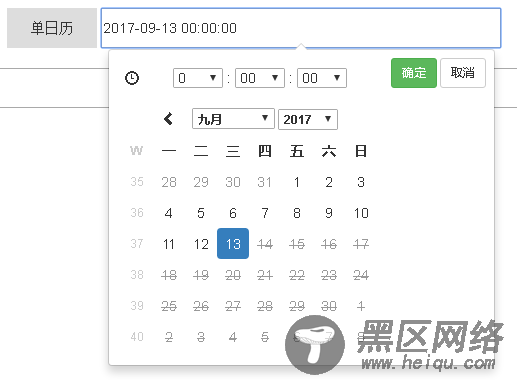Select August 28 in week 35 row

[169, 182]
